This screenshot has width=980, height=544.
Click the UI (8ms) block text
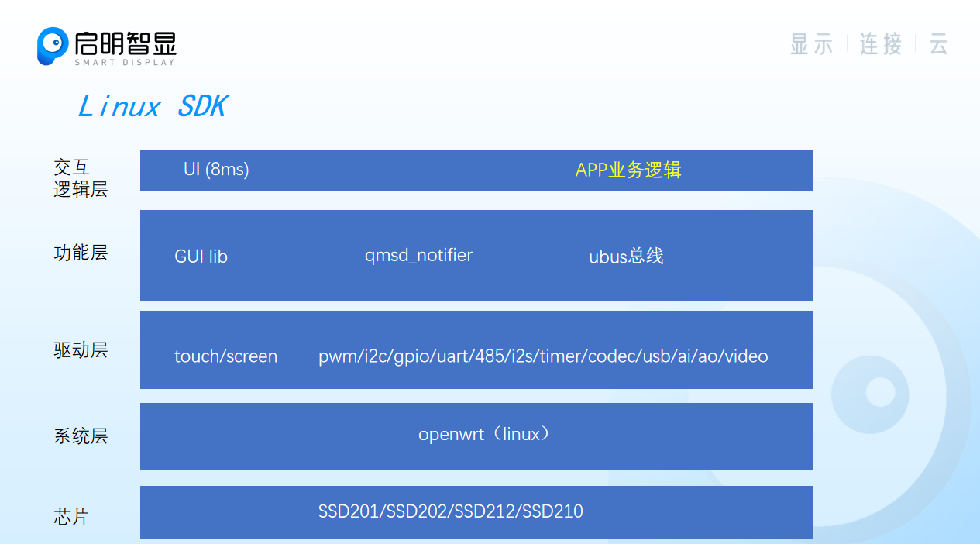pos(216,169)
